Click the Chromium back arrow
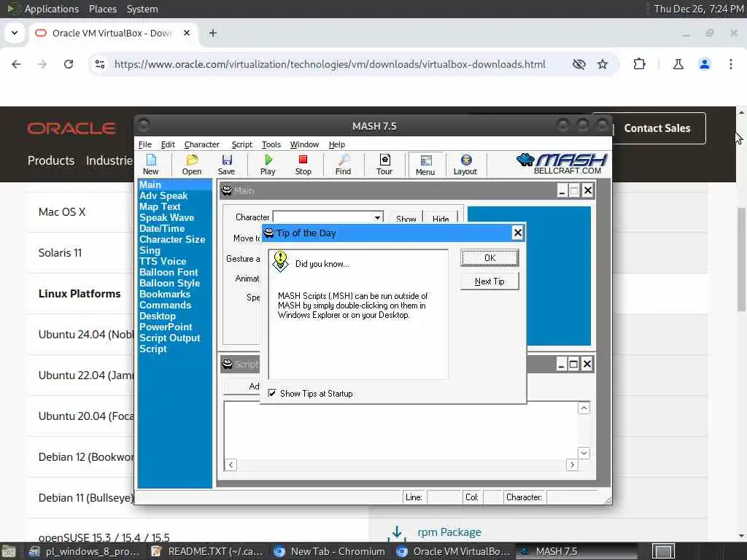 [x=16, y=64]
